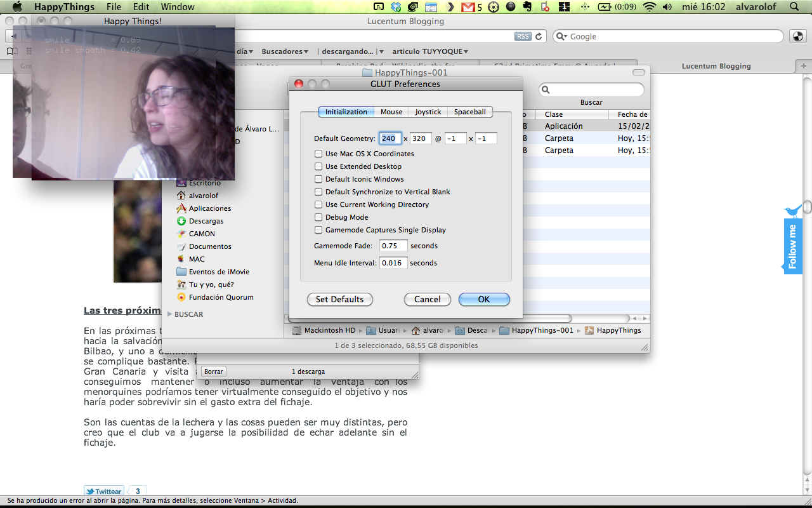Open the articulo TUYYOQUE bookmark dropdown
Viewport: 812px width, 508px height.
pyautogui.click(x=430, y=51)
